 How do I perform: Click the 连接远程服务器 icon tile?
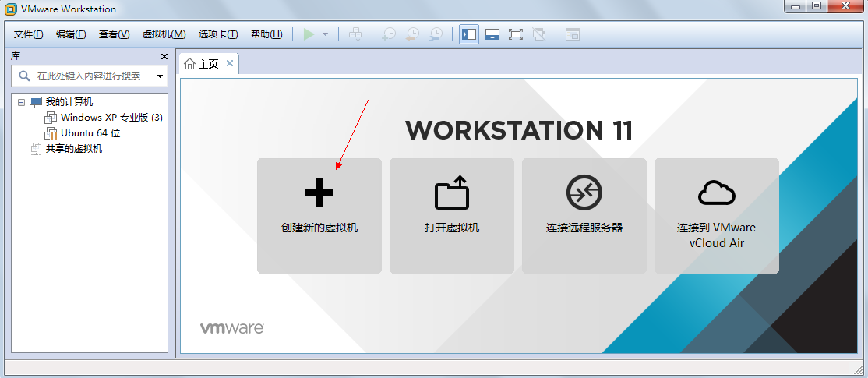point(584,216)
